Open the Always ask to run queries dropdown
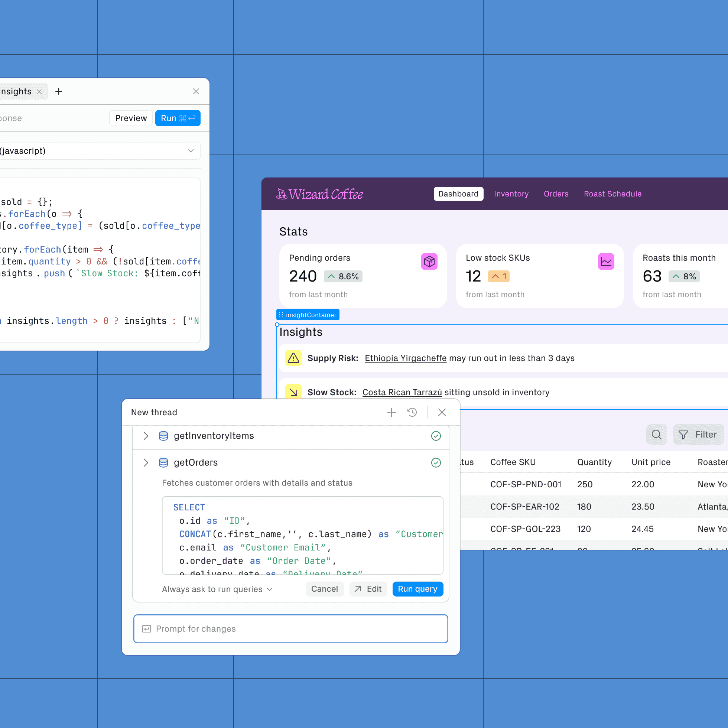This screenshot has width=728, height=728. click(x=217, y=589)
